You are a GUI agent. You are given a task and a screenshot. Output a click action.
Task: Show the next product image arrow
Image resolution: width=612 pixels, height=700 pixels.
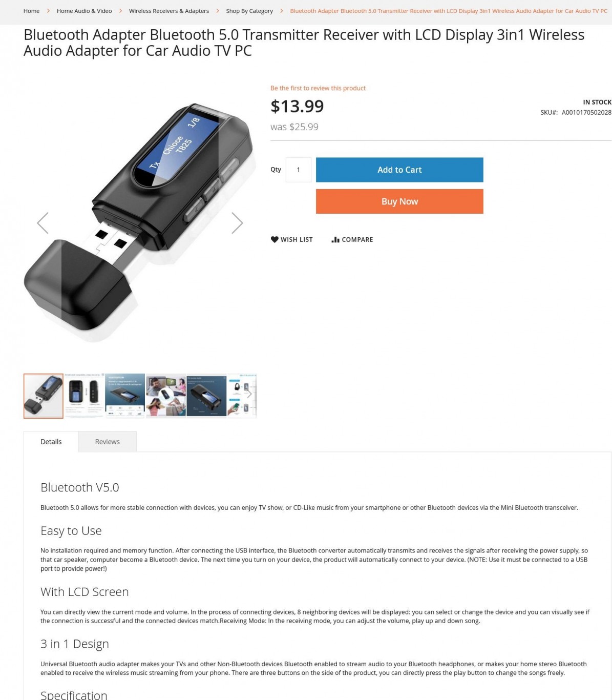pyautogui.click(x=237, y=223)
